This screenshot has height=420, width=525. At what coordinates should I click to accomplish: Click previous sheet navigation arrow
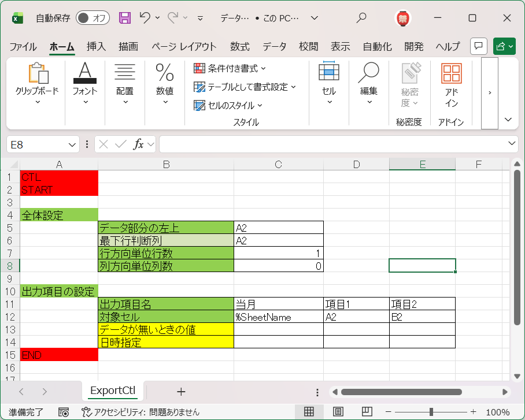pyautogui.click(x=21, y=392)
